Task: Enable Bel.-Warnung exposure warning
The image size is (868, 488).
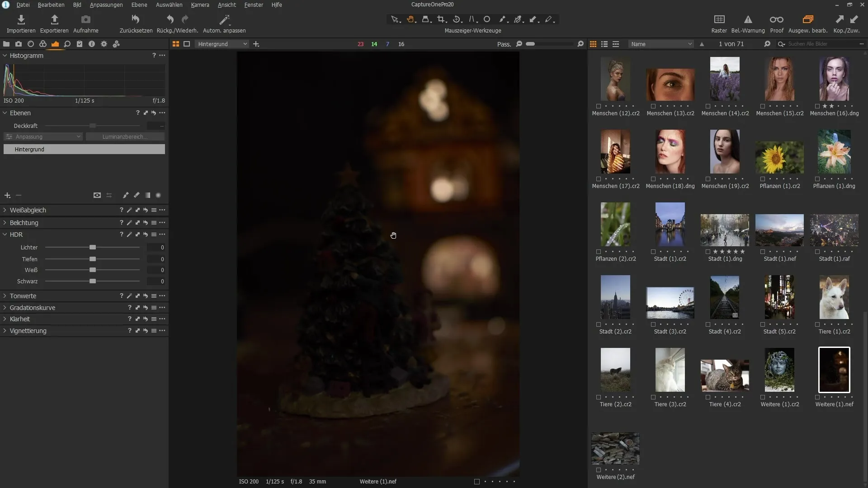Action: [748, 19]
